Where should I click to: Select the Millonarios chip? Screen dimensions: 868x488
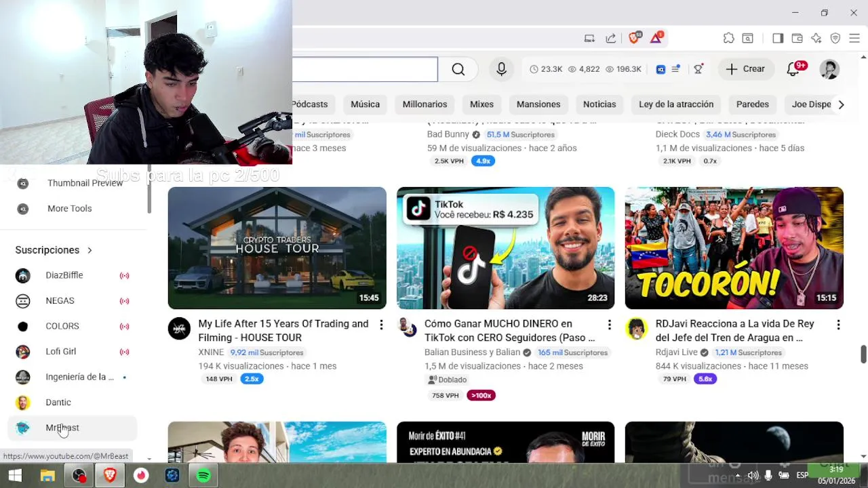(425, 104)
